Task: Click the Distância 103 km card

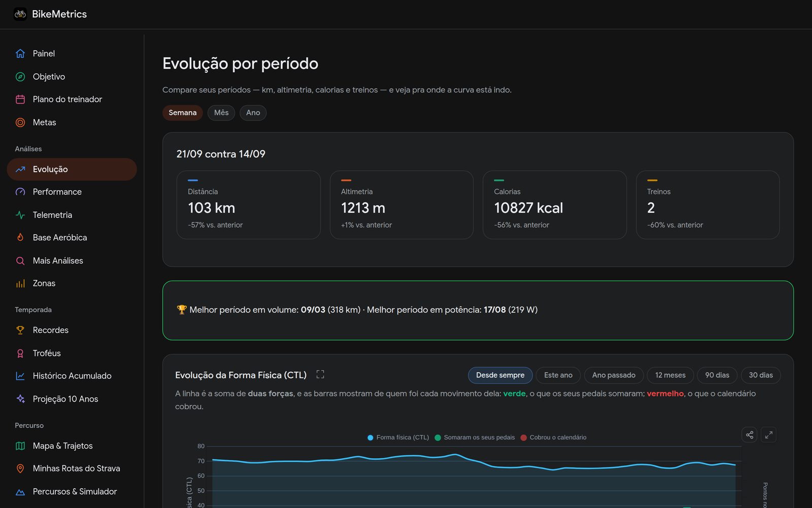Action: coord(249,205)
